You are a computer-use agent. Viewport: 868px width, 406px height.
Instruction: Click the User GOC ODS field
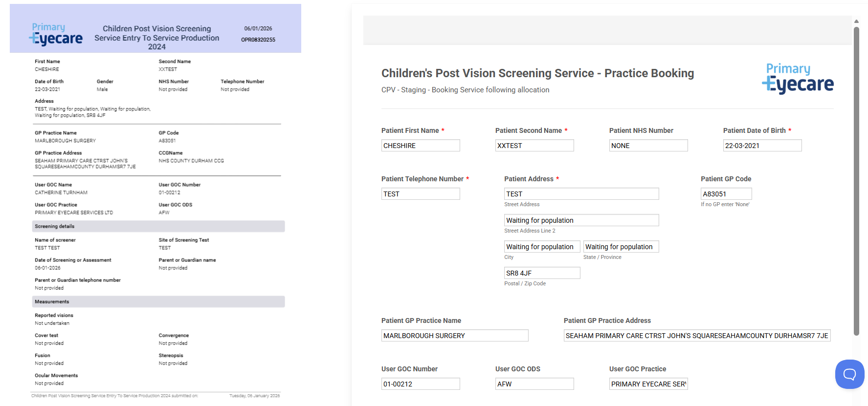pyautogui.click(x=534, y=384)
